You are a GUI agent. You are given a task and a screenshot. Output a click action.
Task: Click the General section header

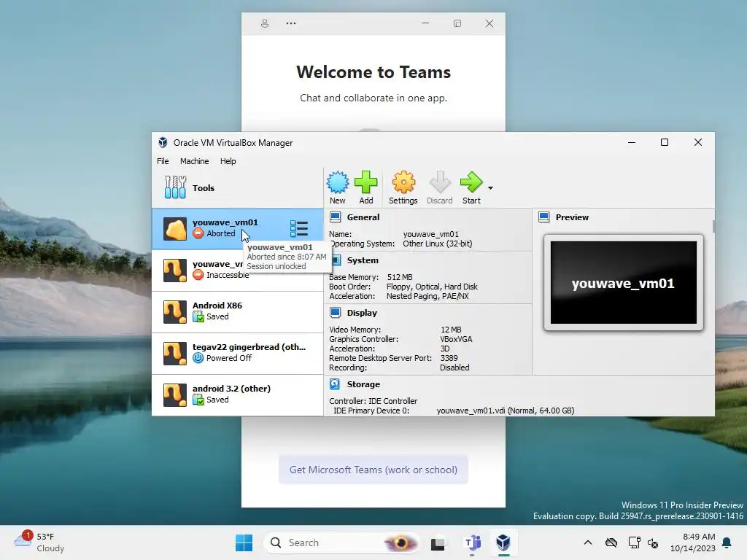pos(363,217)
